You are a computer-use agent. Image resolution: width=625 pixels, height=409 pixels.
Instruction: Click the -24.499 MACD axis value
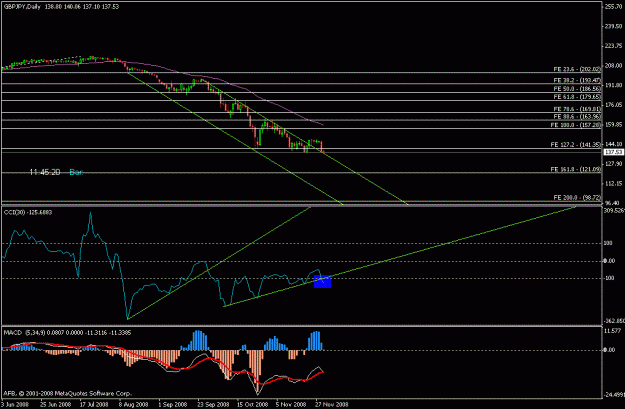click(614, 395)
